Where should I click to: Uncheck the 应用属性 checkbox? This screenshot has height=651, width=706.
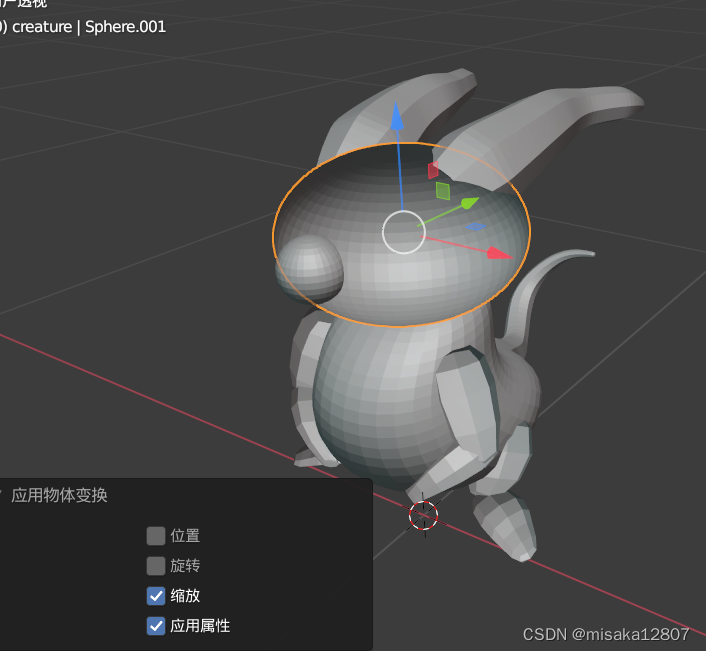coord(156,626)
